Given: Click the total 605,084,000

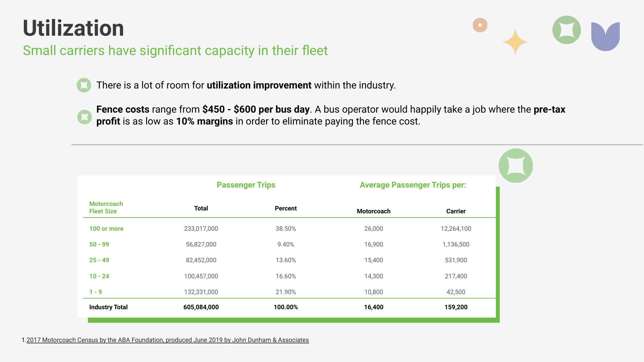Looking at the screenshot, I should tap(201, 307).
